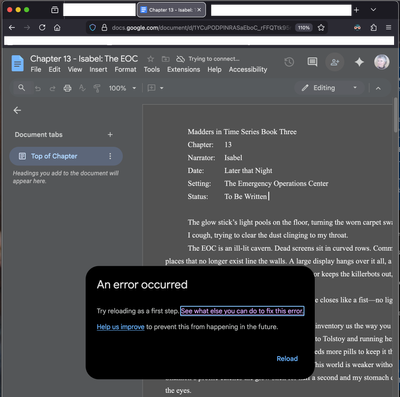Click the Google Docs home icon
The height and width of the screenshot is (397, 400).
[17, 63]
